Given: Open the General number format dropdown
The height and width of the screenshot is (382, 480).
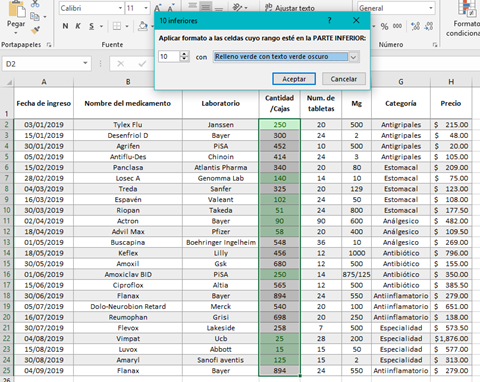Looking at the screenshot, I should [431, 8].
